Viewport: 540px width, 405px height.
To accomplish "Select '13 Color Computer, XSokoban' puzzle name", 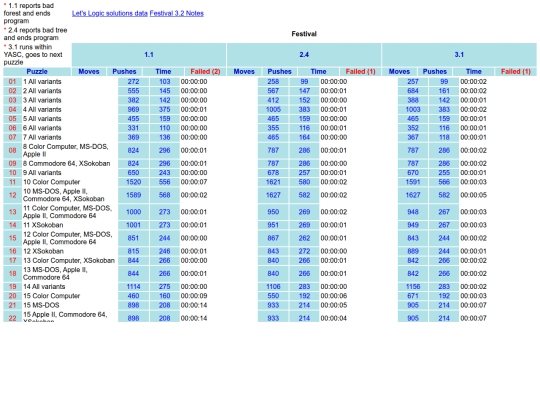I will (69, 261).
